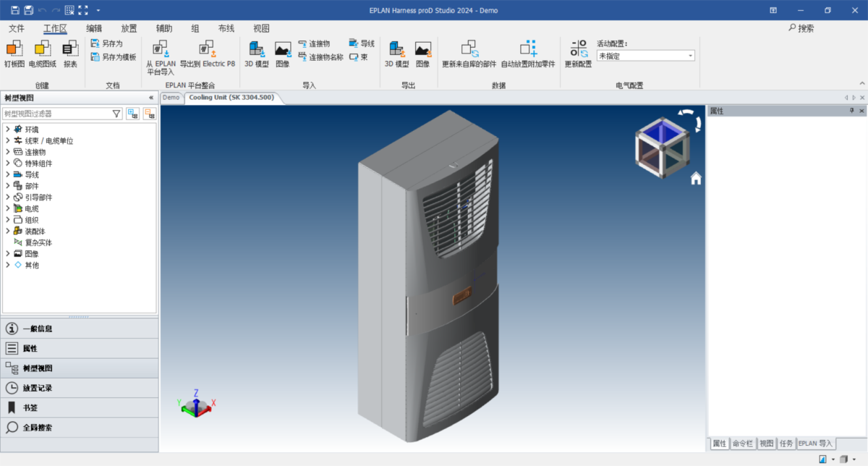Open the 一般信息 sidebar section
868x466 pixels.
point(80,329)
